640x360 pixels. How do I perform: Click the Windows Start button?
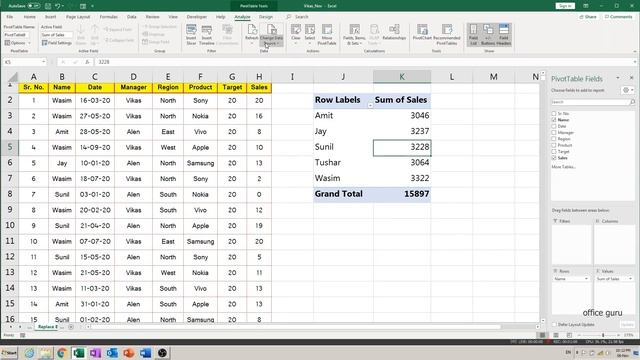point(9,353)
